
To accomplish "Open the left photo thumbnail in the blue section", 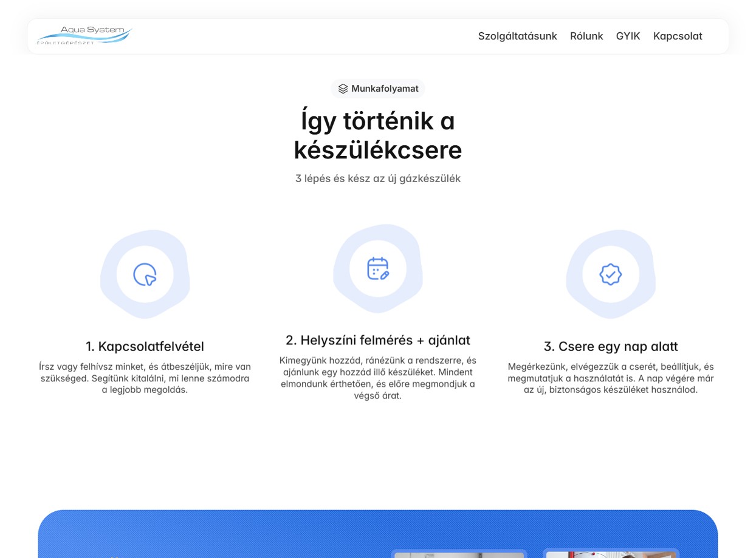I will [459, 554].
